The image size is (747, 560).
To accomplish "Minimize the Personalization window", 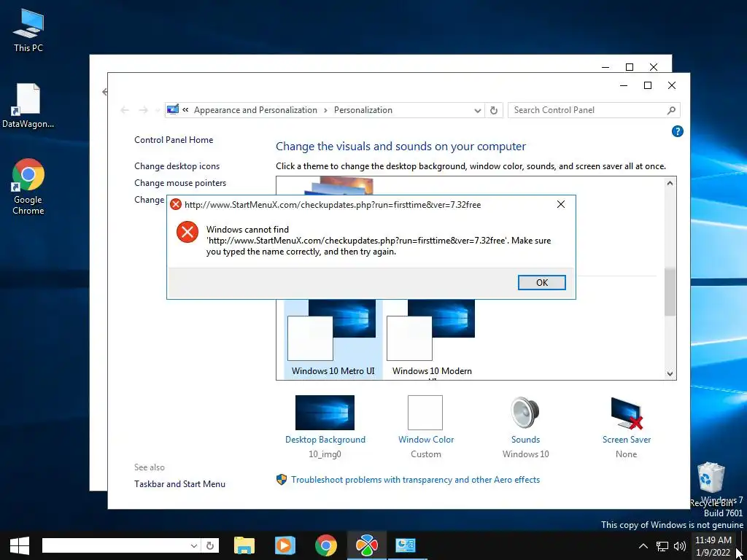I will tap(624, 85).
